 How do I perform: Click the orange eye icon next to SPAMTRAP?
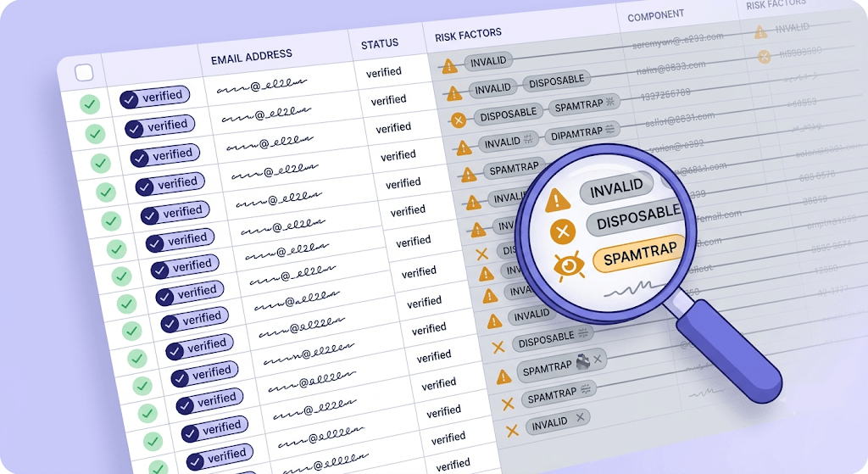pos(569,265)
